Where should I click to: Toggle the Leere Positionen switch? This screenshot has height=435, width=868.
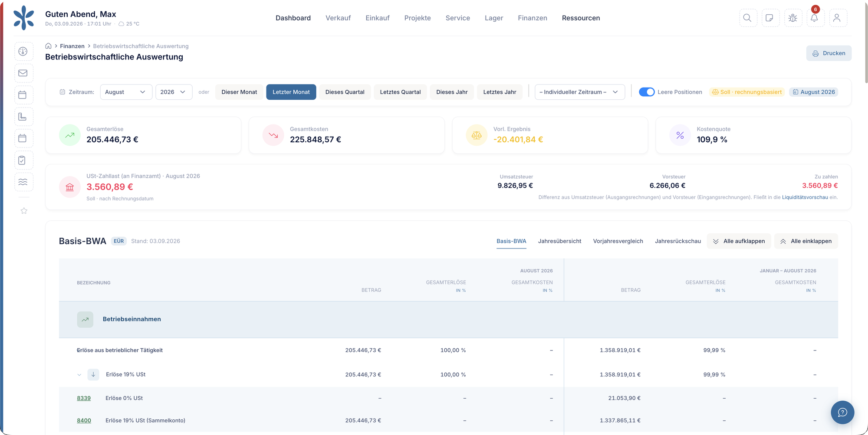coord(647,92)
